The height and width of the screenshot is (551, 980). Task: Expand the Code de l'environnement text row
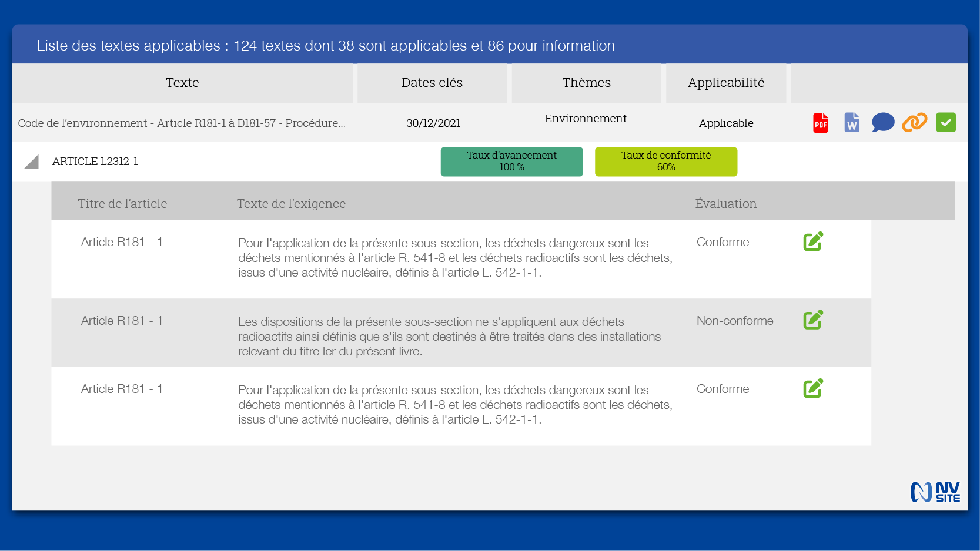click(182, 123)
